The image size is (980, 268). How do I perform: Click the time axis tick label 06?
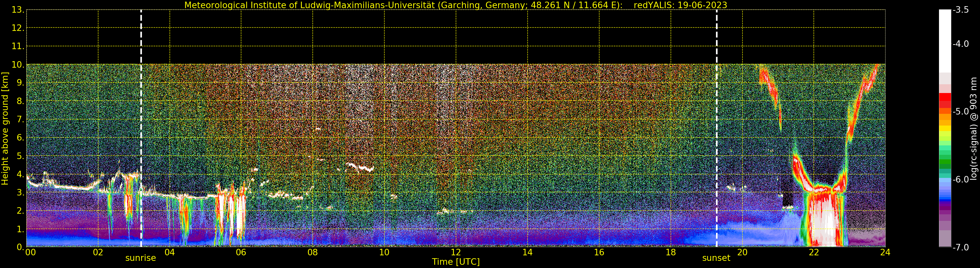pos(241,252)
